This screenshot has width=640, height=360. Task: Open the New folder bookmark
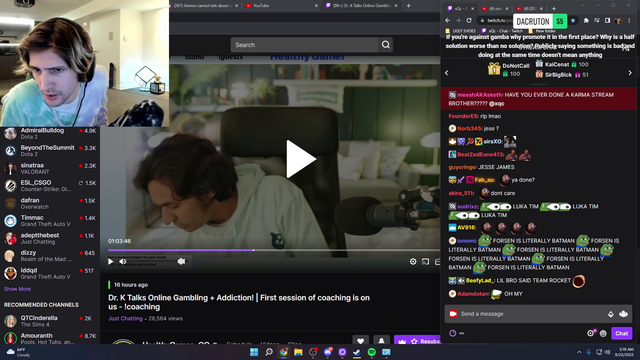click(x=542, y=31)
